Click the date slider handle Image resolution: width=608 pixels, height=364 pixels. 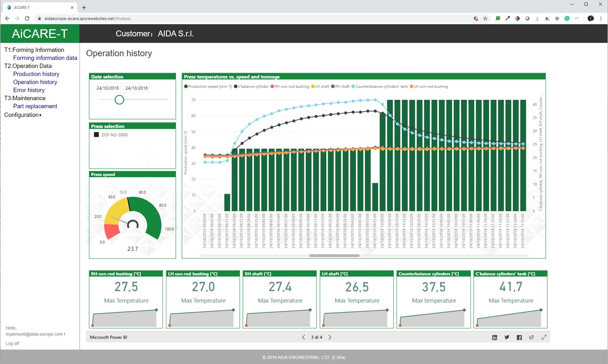tap(119, 99)
